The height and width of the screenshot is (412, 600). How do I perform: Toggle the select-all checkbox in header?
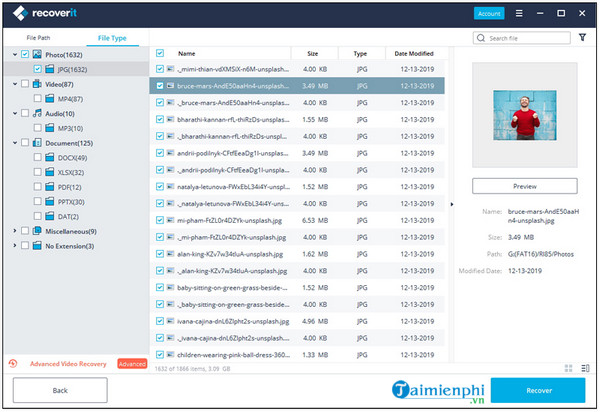point(160,53)
